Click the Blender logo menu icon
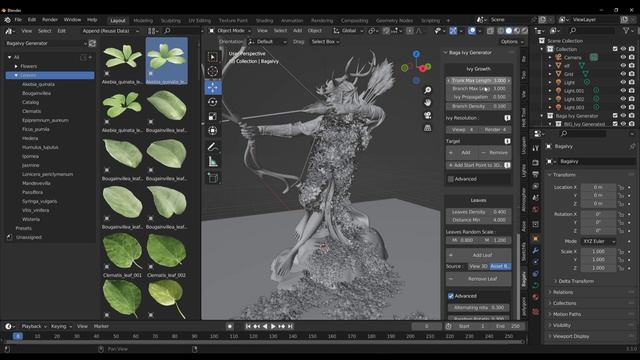The height and width of the screenshot is (360, 640). click(7, 20)
